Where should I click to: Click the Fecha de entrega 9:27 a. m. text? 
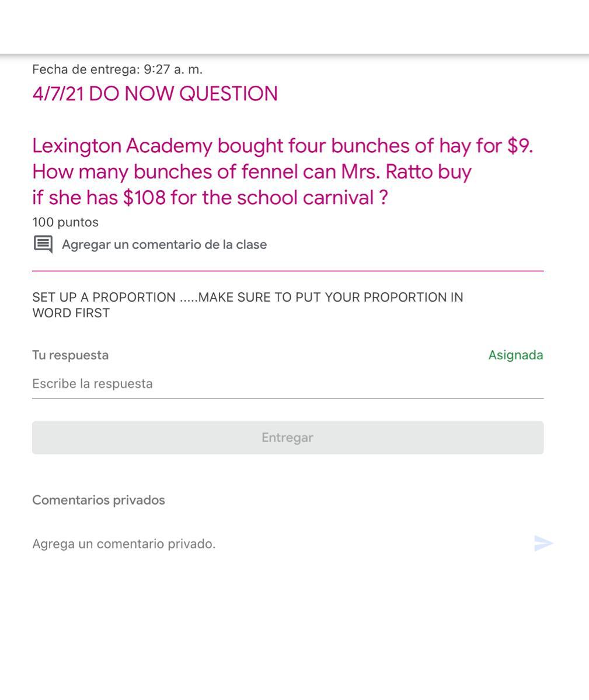point(117,69)
